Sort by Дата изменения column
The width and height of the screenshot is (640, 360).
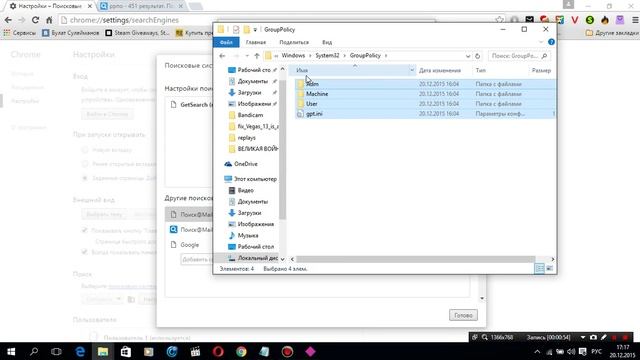(440, 70)
